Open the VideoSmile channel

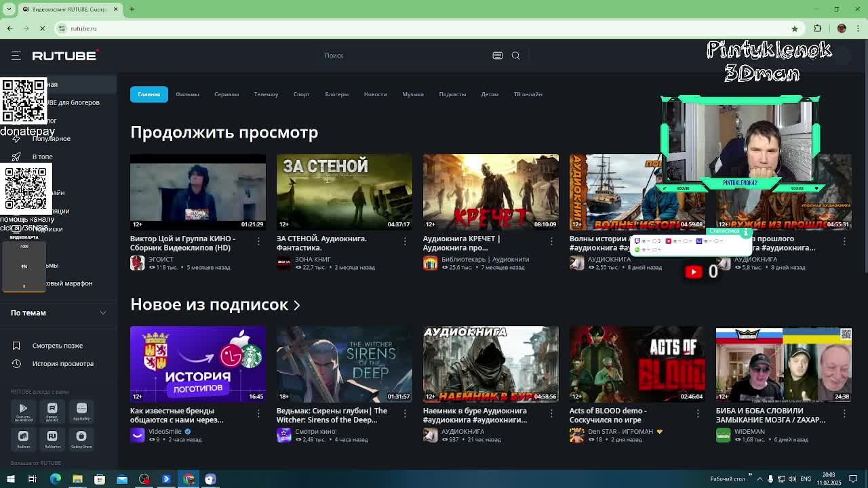(x=165, y=431)
